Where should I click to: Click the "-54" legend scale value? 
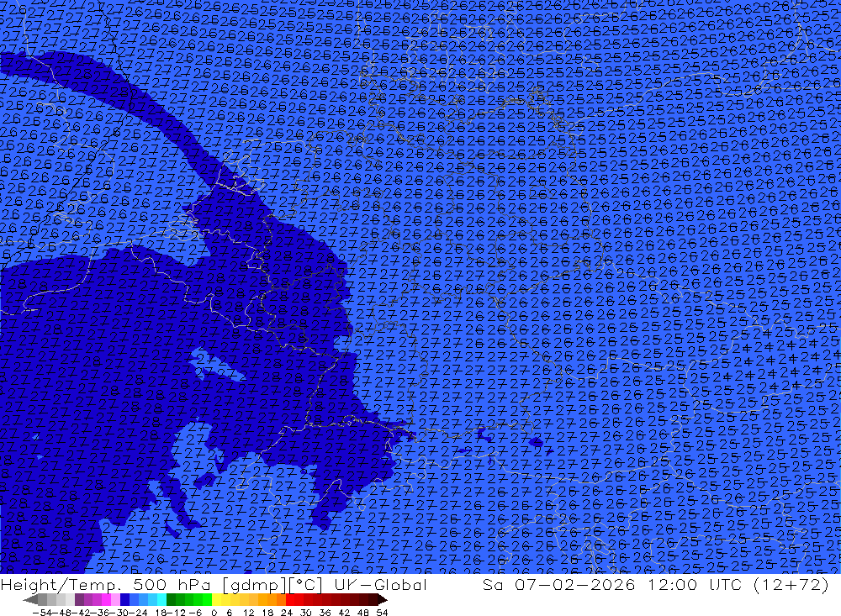[42, 613]
